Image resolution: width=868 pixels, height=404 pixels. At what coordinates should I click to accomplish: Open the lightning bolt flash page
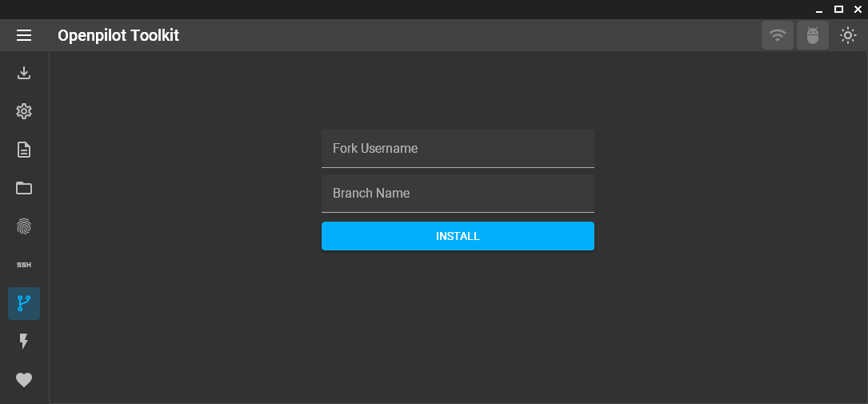[x=24, y=342]
